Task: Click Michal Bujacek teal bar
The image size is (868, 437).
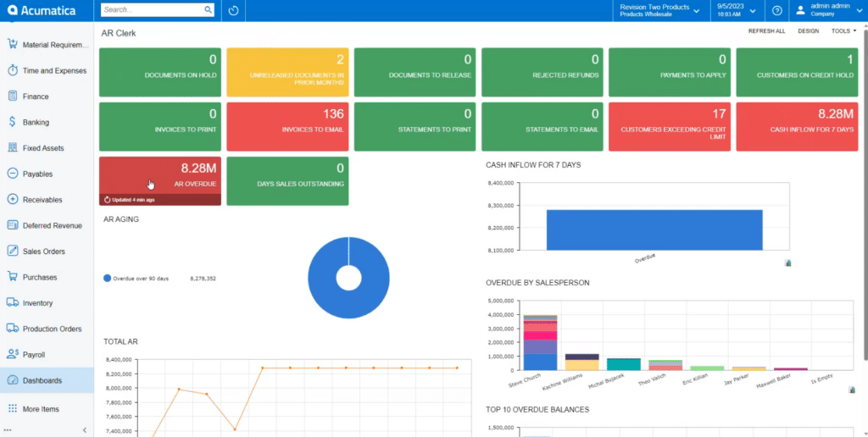Action: [x=623, y=364]
